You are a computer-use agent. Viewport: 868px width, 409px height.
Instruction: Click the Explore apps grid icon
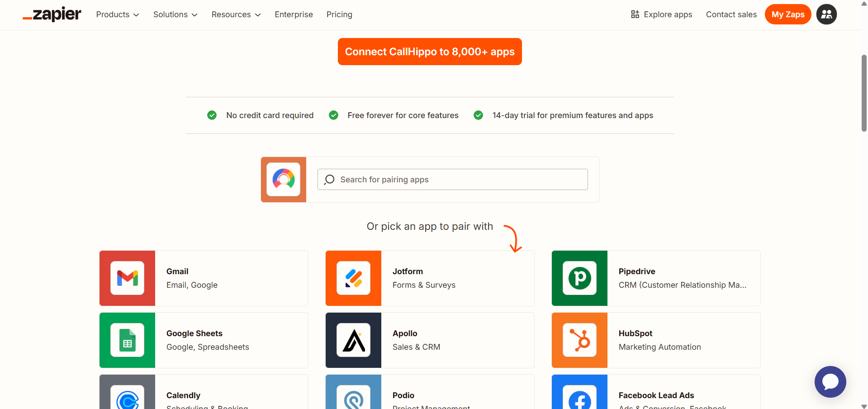(635, 14)
